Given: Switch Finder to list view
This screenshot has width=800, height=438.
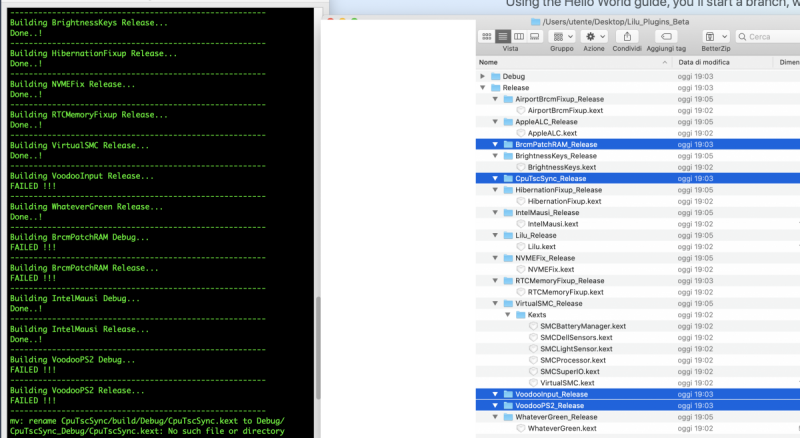Looking at the screenshot, I should pos(501,36).
